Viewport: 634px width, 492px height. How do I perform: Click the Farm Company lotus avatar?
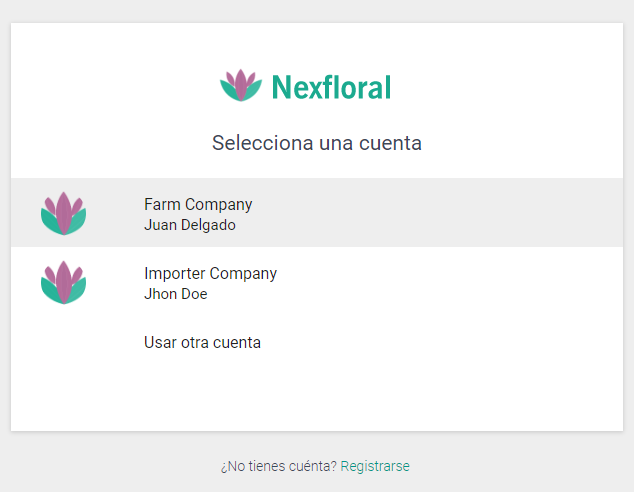click(63, 213)
